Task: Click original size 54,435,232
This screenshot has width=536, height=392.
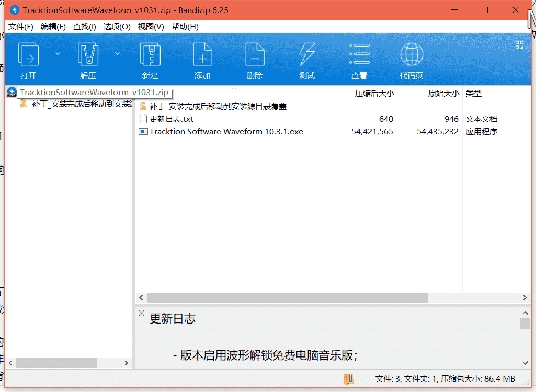Action: 438,132
